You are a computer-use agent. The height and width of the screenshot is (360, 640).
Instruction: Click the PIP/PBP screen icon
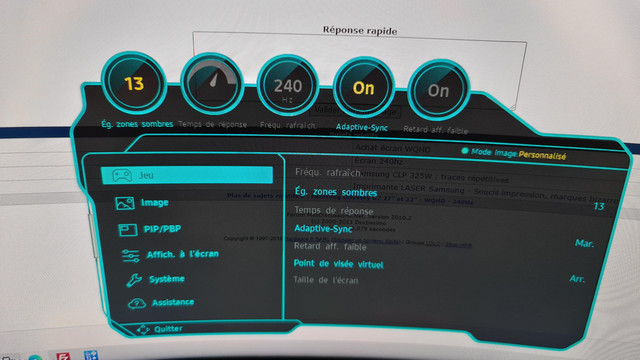128,230
